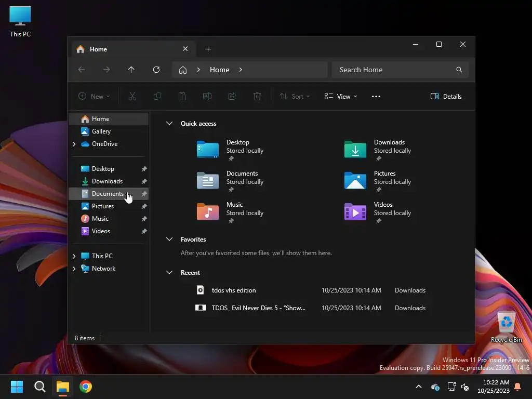Select recent file 'TDOS_ Evil Never Dies 5'
The height and width of the screenshot is (399, 532).
(311, 308)
